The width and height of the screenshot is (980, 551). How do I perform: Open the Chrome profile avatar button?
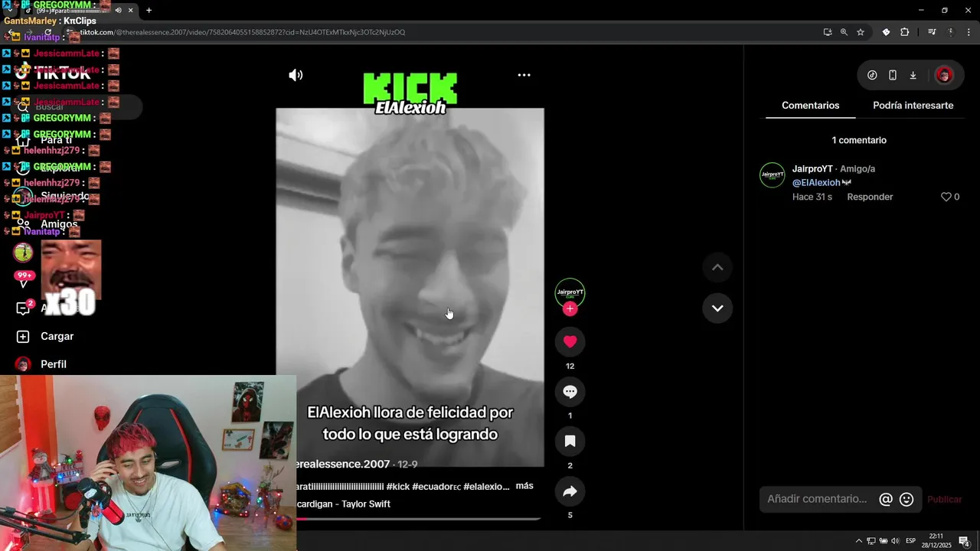[950, 32]
